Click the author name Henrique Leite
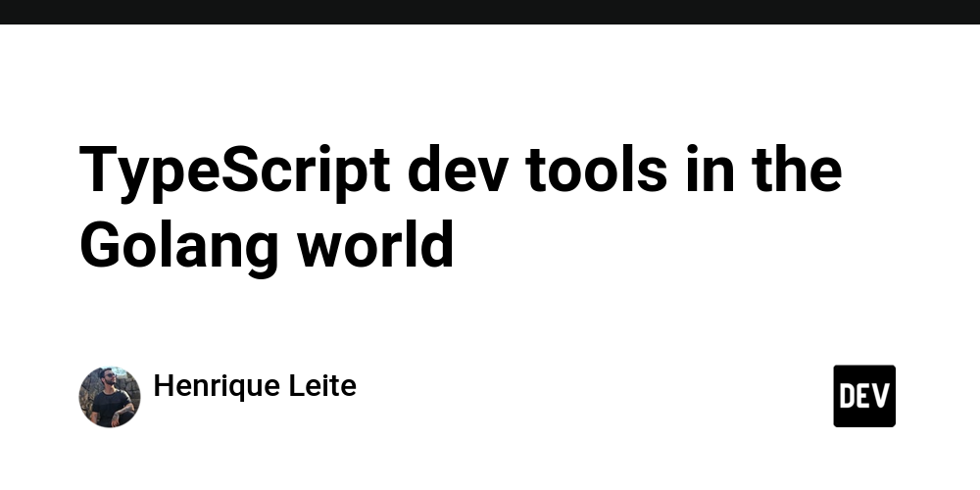Viewport: 980px width, 490px height. click(255, 386)
